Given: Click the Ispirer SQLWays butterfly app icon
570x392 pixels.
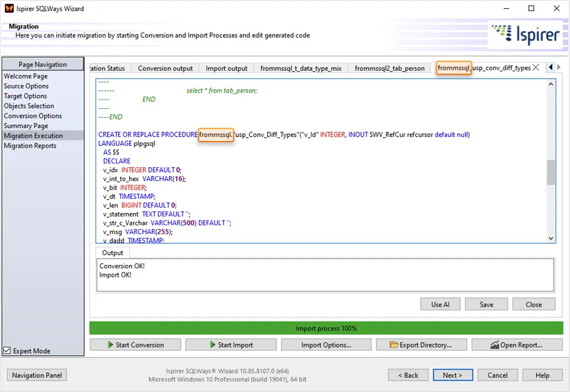Looking at the screenshot, I should coord(9,8).
